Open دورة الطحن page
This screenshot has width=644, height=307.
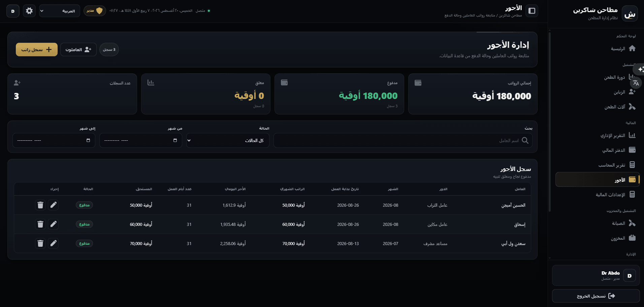(x=598, y=77)
